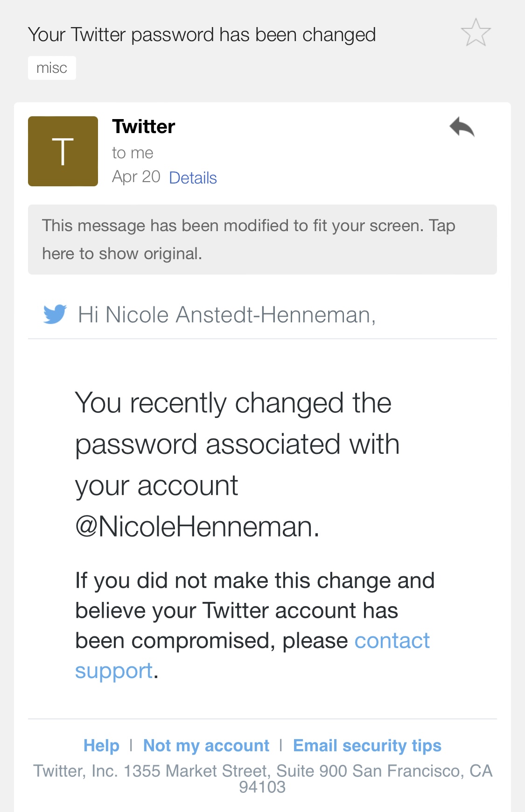Tap the reply arrow icon
The width and height of the screenshot is (525, 812).
(462, 127)
